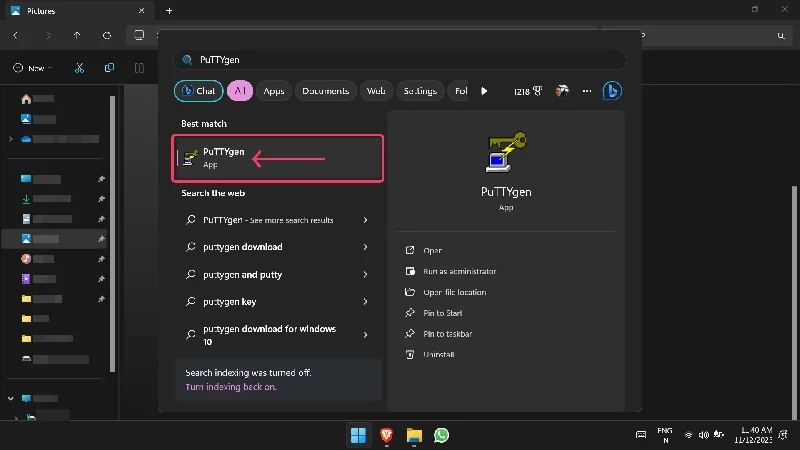Expand 'PuTTYgen - See more search results' chevron
The image size is (800, 450).
365,220
